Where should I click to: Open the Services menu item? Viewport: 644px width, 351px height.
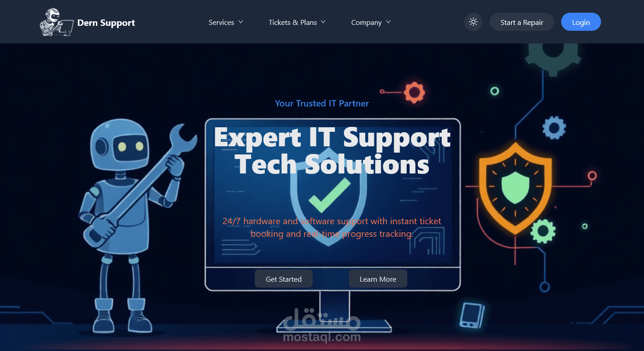click(221, 22)
